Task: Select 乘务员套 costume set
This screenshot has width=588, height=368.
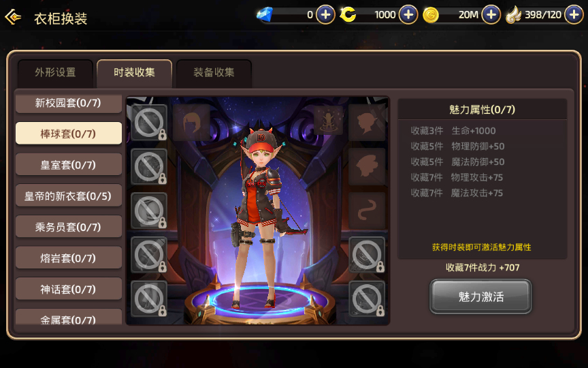Action: pos(69,227)
